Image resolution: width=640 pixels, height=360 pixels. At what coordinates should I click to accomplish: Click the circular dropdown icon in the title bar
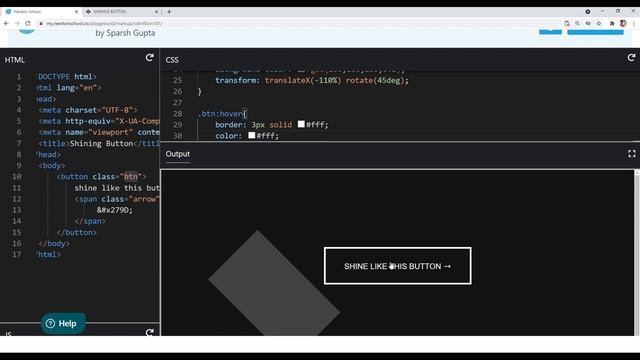pyautogui.click(x=588, y=12)
